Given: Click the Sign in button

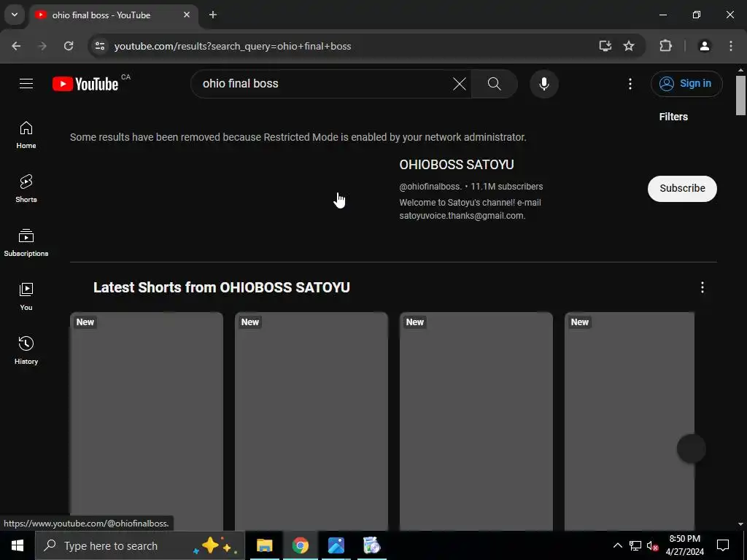Looking at the screenshot, I should [x=686, y=84].
